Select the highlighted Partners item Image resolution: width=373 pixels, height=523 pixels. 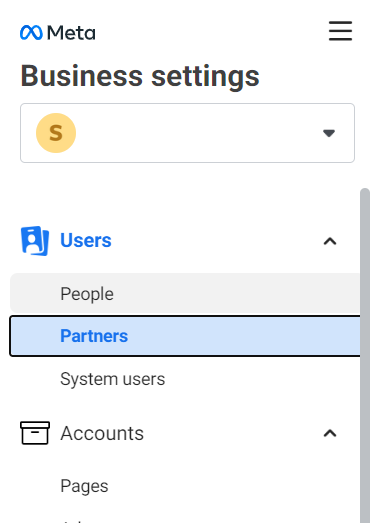point(185,336)
